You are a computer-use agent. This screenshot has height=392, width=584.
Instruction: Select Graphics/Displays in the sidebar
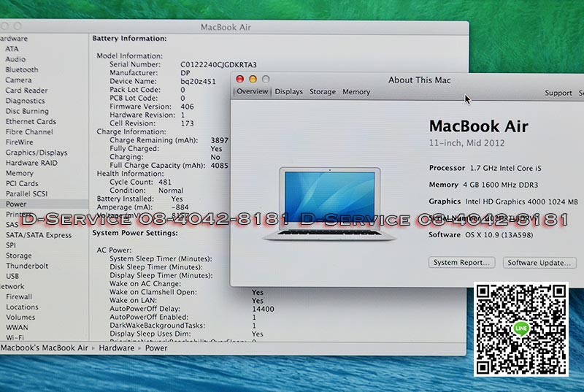(x=36, y=153)
